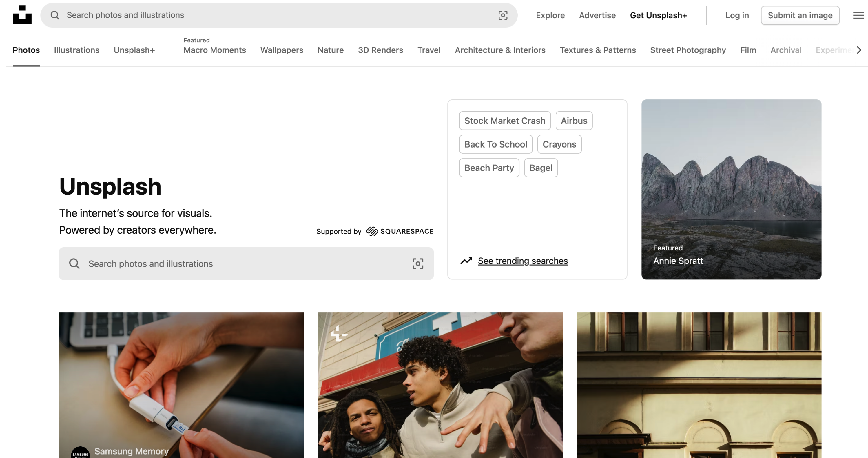This screenshot has width=868, height=458.
Task: Open the Wallpapers category
Action: (282, 50)
